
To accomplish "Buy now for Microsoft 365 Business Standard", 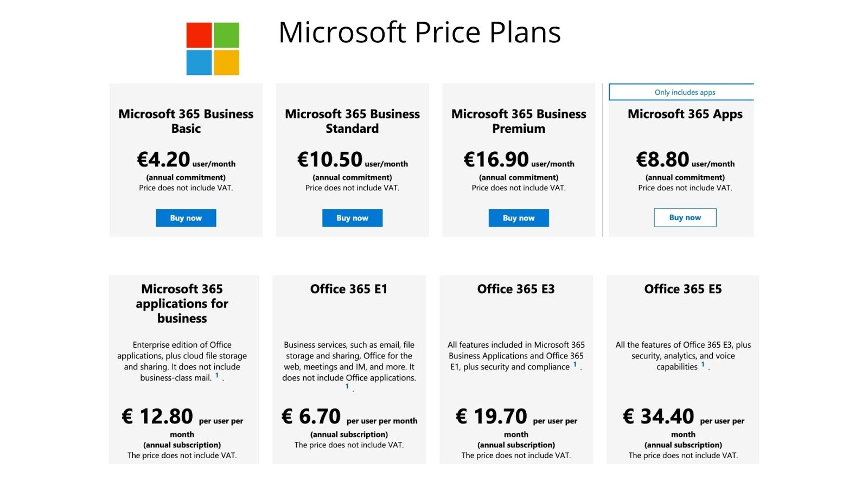I will point(352,218).
